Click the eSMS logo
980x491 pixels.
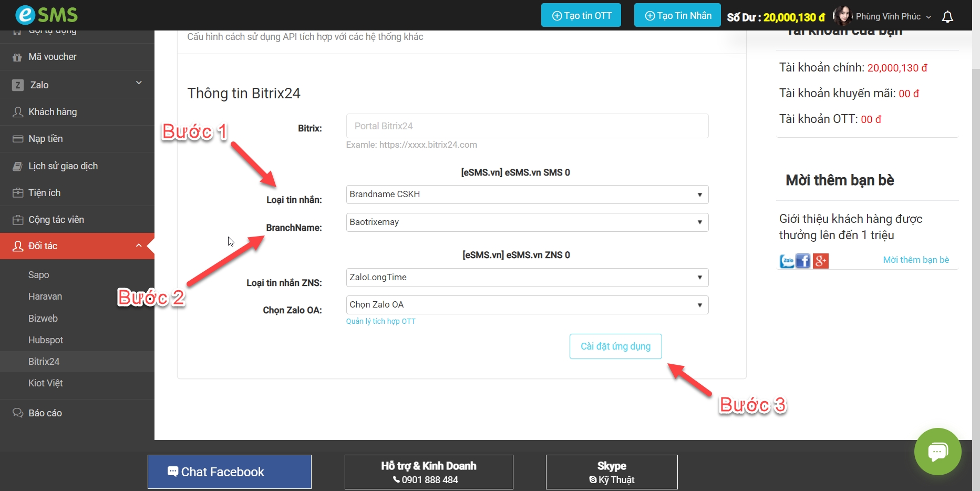tap(46, 15)
